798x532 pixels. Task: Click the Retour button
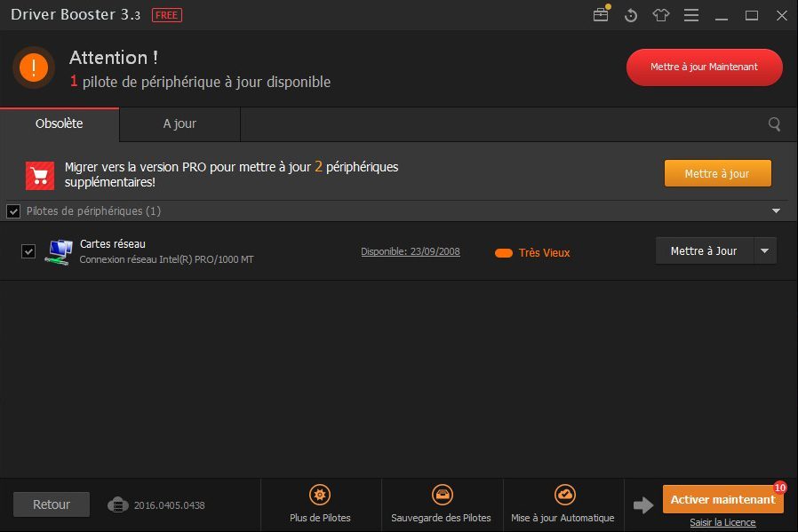[52, 504]
